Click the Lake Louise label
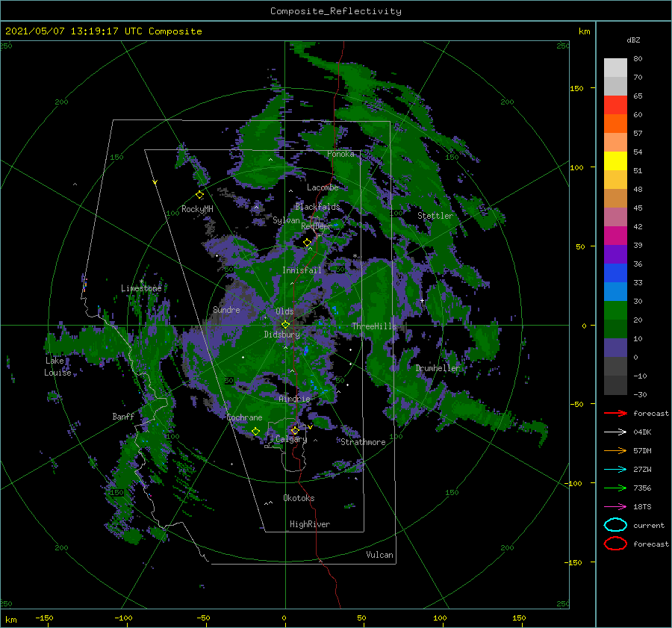 (x=57, y=367)
